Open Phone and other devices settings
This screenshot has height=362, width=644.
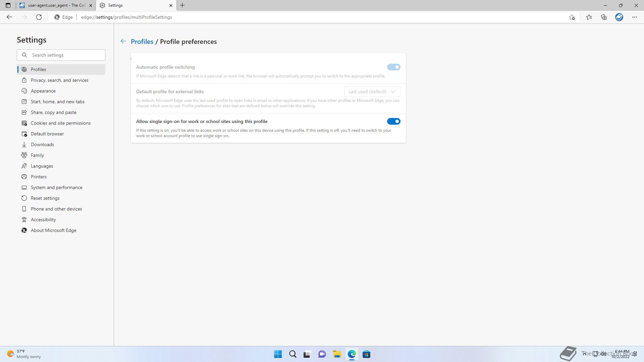61,209
